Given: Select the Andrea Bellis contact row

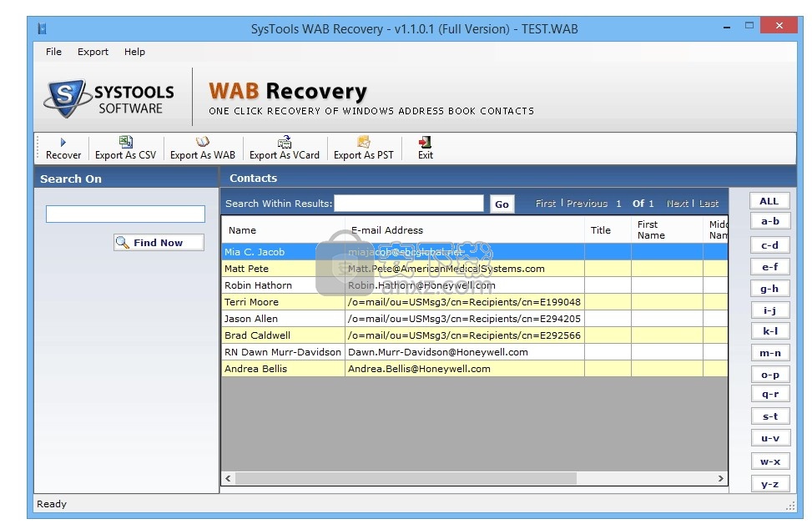Looking at the screenshot, I should 474,369.
